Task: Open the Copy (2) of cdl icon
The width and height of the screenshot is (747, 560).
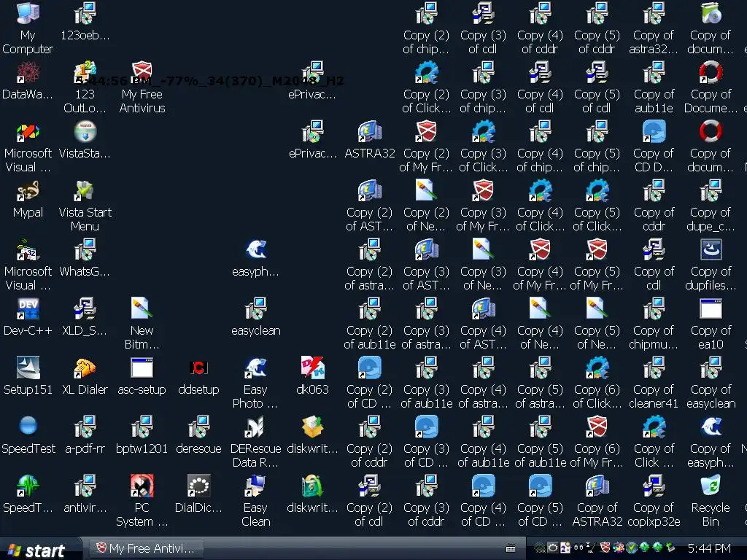Action: [370, 486]
